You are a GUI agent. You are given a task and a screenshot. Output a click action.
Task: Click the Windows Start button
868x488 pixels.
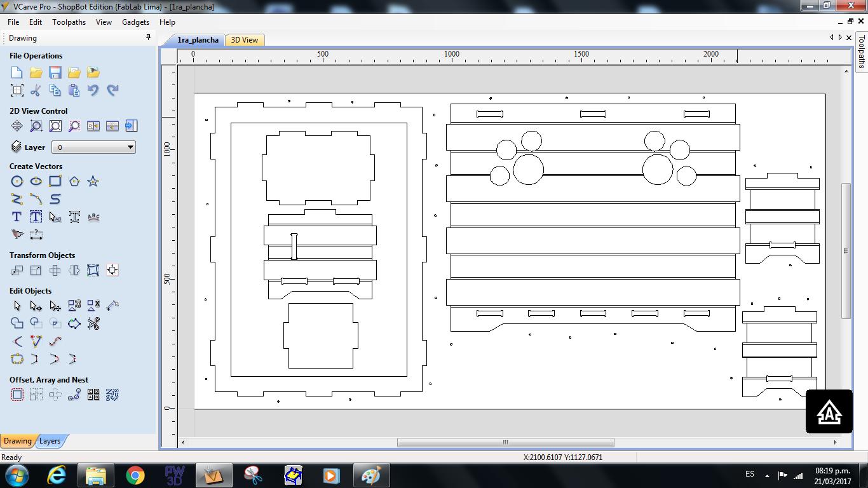17,475
